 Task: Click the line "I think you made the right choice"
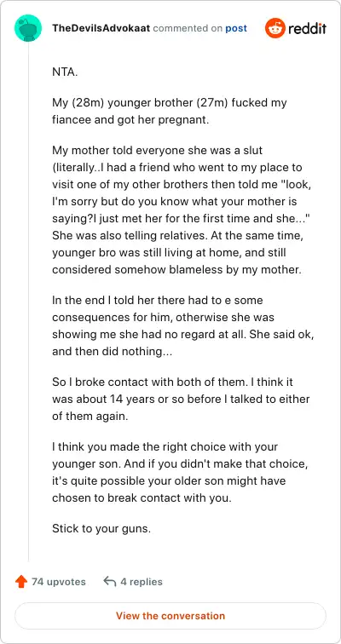click(165, 446)
